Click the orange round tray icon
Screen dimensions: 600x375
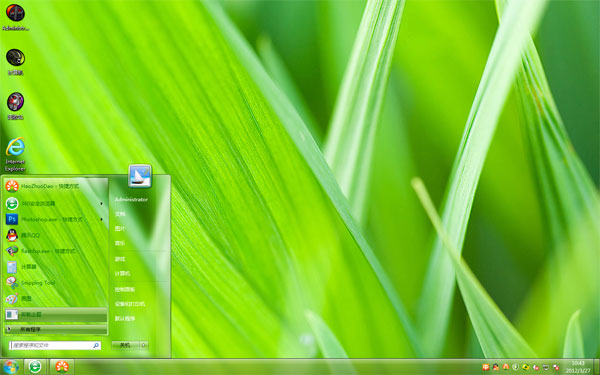tap(506, 367)
